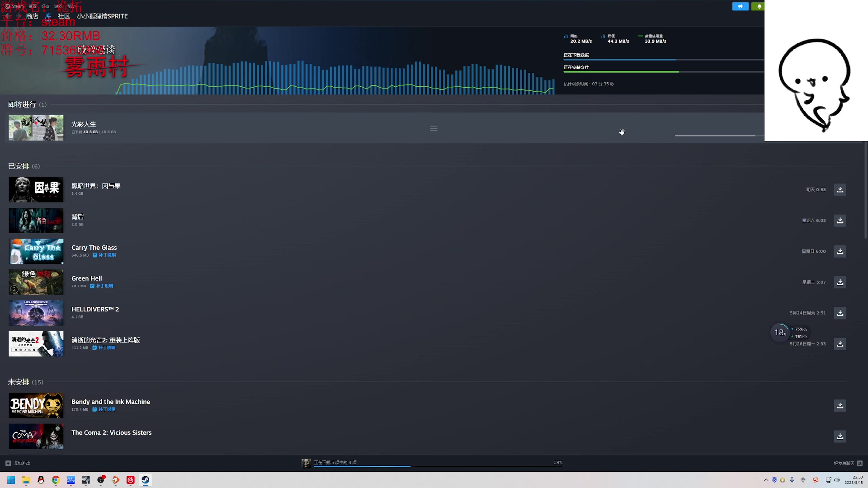The height and width of the screenshot is (488, 868).
Task: Click the floating 18% performance widget
Action: click(x=780, y=333)
